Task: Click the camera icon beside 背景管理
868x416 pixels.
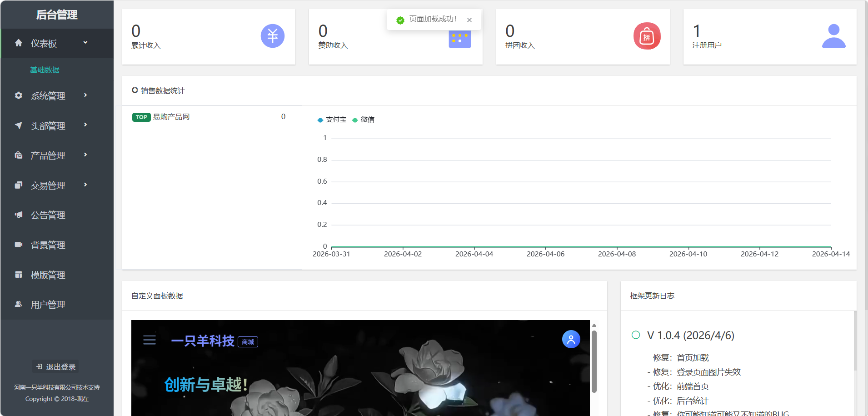Action: click(x=18, y=245)
